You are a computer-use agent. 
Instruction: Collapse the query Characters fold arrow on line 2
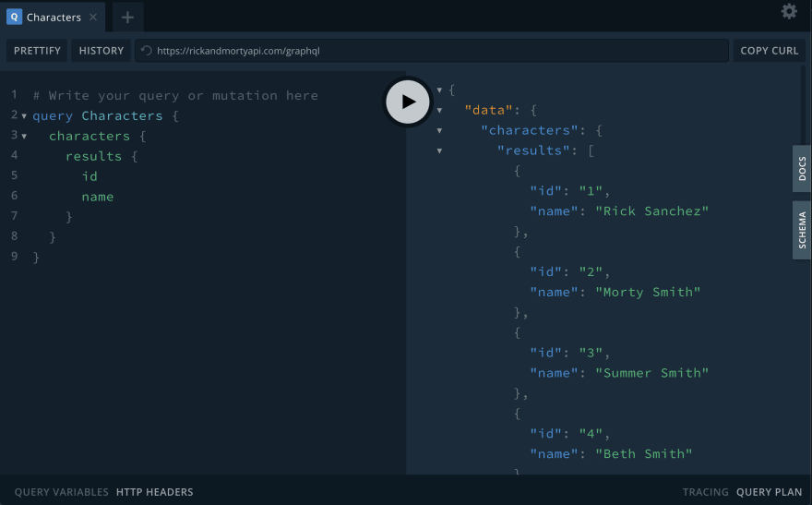pos(24,116)
